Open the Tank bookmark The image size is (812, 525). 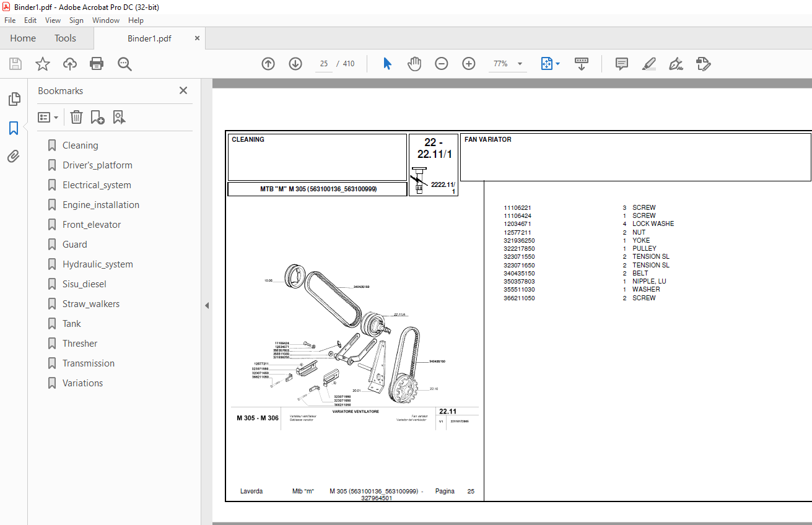[x=72, y=324]
